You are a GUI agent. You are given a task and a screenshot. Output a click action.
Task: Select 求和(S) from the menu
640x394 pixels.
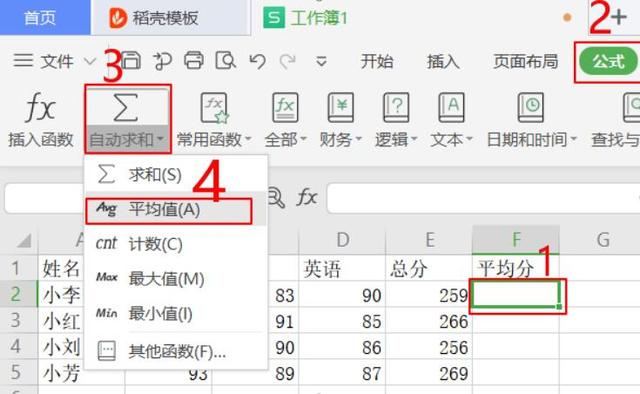pos(176,175)
